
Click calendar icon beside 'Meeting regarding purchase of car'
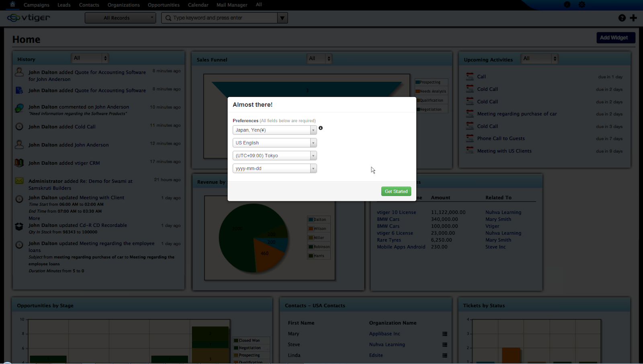click(470, 113)
